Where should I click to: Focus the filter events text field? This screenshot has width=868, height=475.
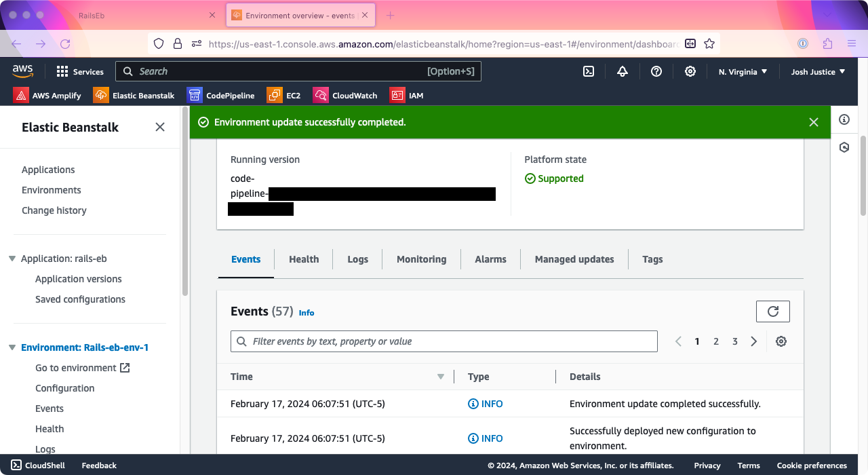click(x=444, y=341)
